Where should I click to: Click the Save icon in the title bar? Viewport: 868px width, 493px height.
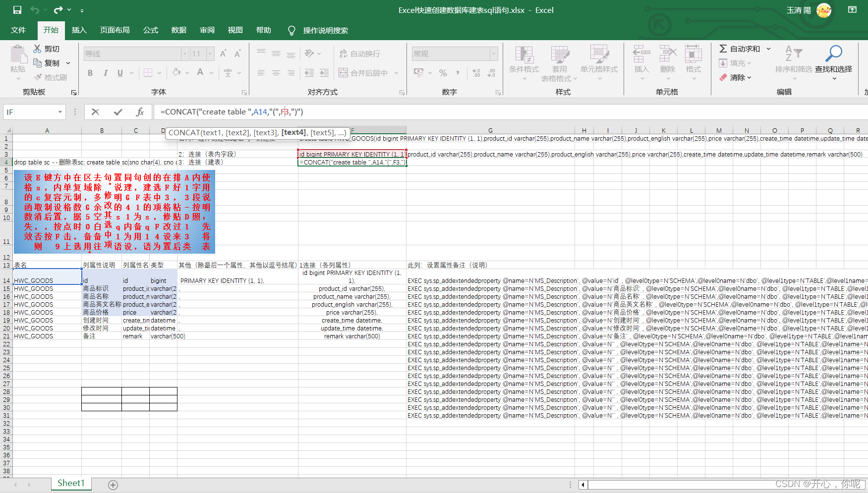(x=17, y=10)
